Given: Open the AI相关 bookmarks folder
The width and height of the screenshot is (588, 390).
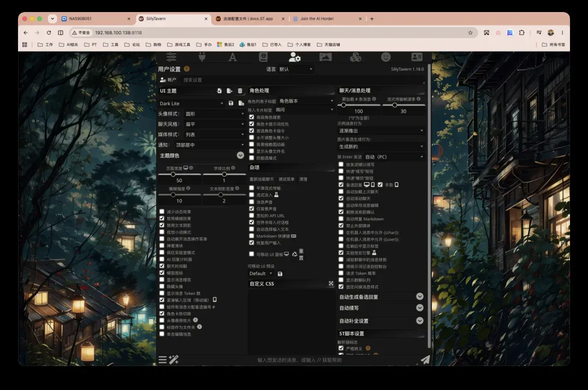Looking at the screenshot, I should point(69,45).
